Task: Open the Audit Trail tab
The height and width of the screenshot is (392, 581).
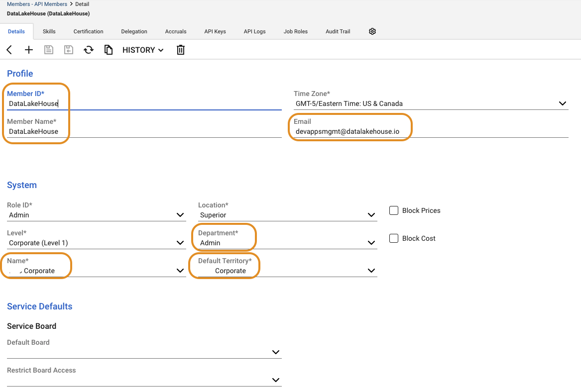Action: [338, 31]
